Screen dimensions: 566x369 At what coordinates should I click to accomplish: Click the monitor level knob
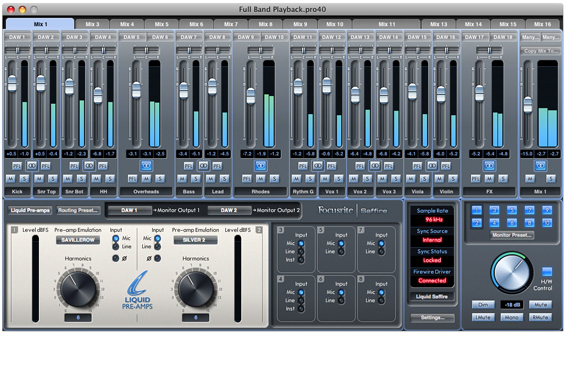pyautogui.click(x=511, y=273)
